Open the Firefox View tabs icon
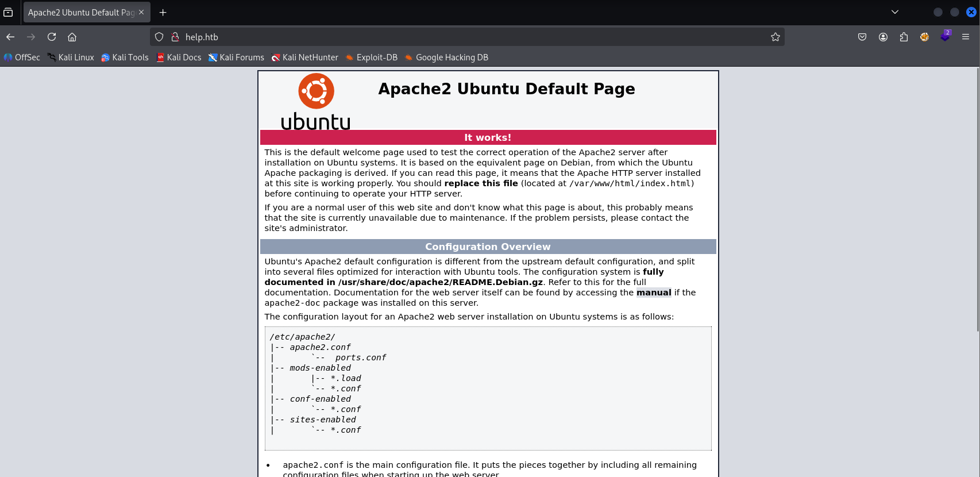Viewport: 980px width, 477px height. [8, 12]
